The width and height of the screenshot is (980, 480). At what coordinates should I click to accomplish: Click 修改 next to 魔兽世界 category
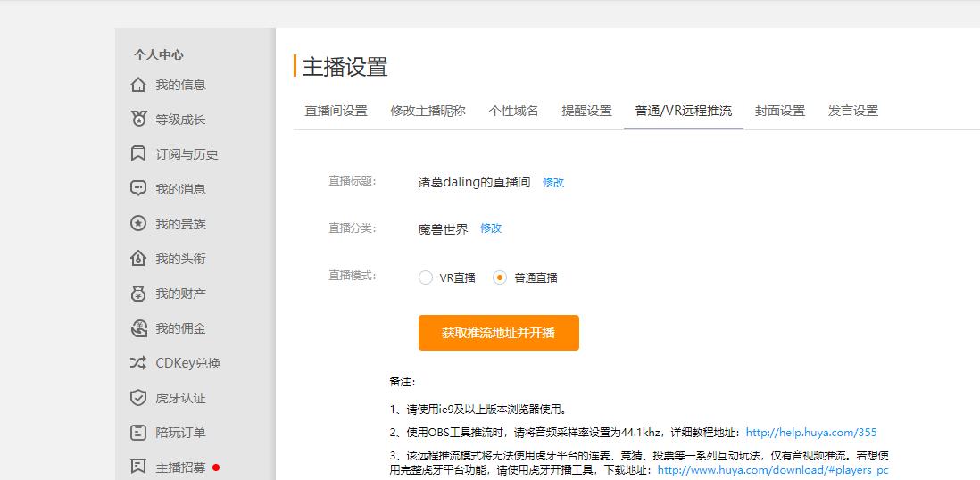coord(491,228)
